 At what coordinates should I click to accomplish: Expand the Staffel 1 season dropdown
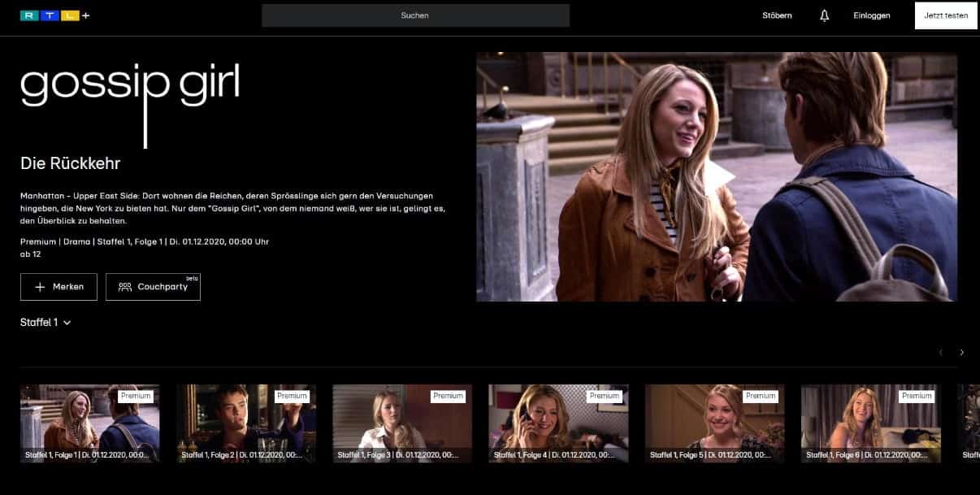coord(46,323)
